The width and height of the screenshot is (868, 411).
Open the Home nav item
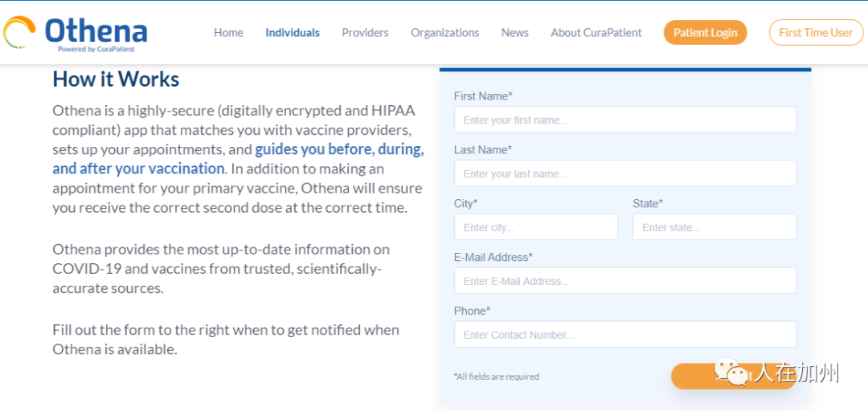(228, 33)
